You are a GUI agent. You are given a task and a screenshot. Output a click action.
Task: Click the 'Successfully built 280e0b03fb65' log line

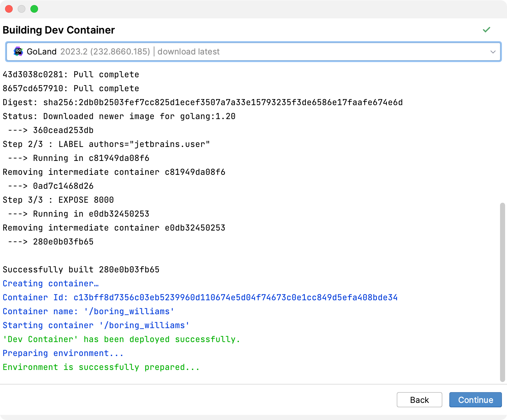point(81,270)
